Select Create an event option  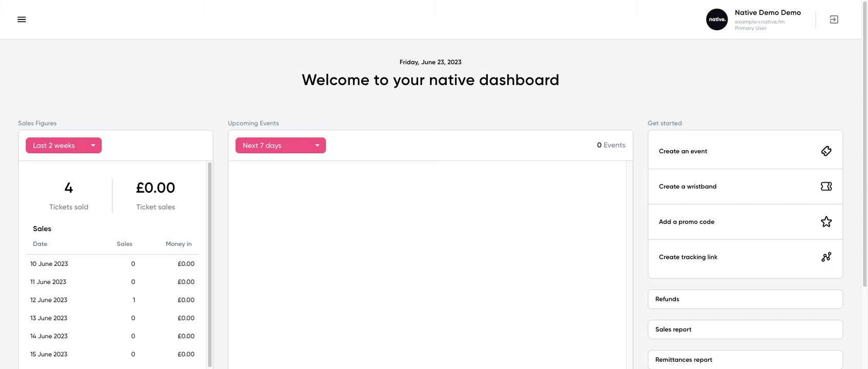point(683,151)
